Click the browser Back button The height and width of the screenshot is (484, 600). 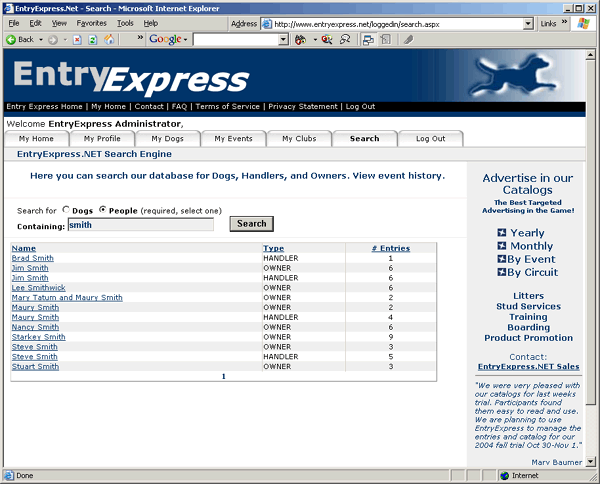pyautogui.click(x=20, y=40)
